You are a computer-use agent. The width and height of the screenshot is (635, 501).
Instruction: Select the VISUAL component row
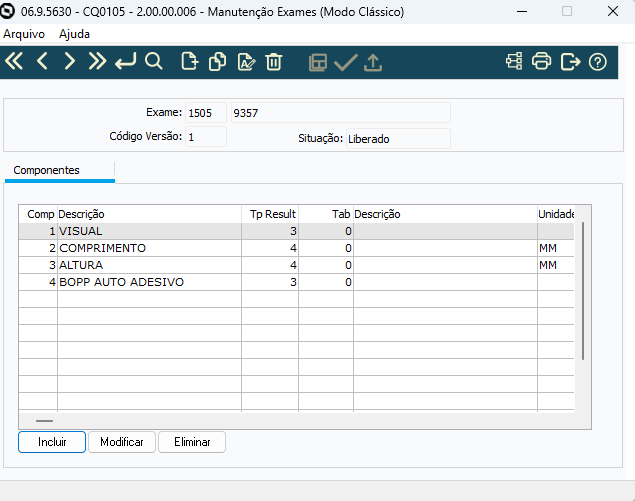[296, 231]
